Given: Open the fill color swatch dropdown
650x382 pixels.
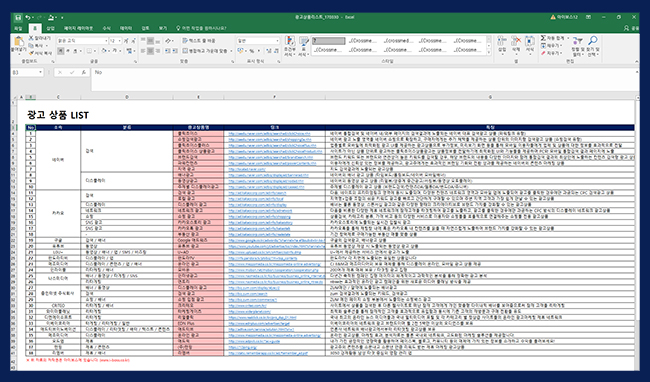Looking at the screenshot, I should [109, 51].
